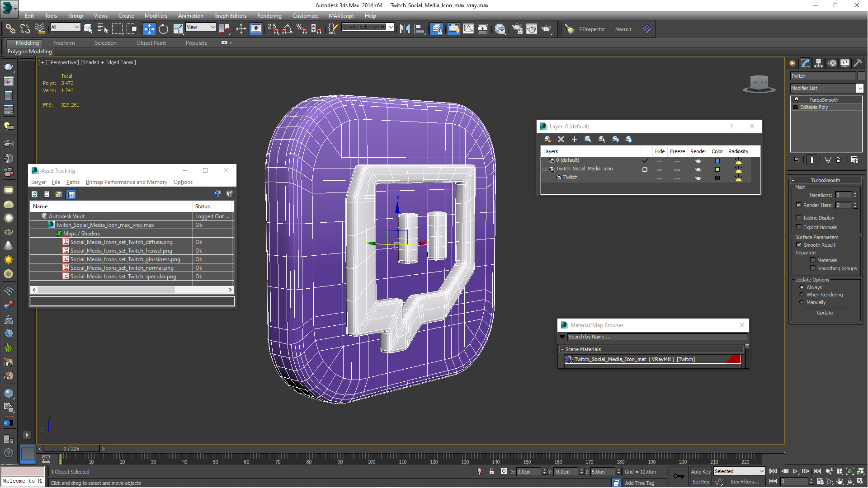The width and height of the screenshot is (868, 488).
Task: Open the Hierarchy panel tab icon
Action: point(818,63)
